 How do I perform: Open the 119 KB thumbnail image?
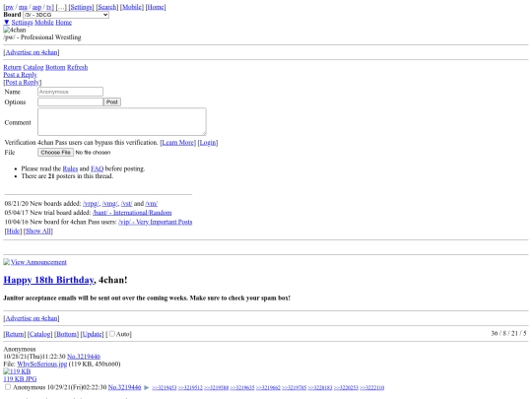[x=17, y=371]
